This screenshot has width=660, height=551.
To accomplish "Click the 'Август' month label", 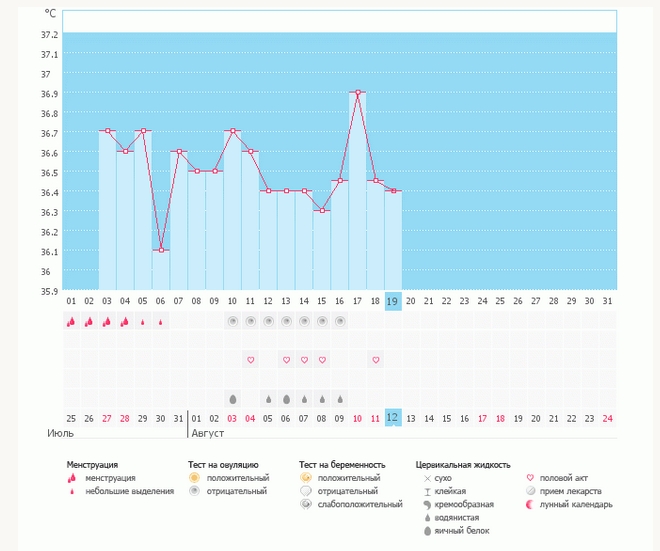I will click(x=208, y=433).
